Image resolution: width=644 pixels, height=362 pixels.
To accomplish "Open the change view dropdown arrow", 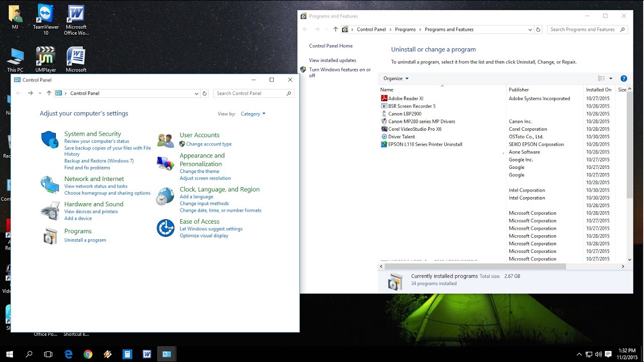I will pyautogui.click(x=611, y=78).
